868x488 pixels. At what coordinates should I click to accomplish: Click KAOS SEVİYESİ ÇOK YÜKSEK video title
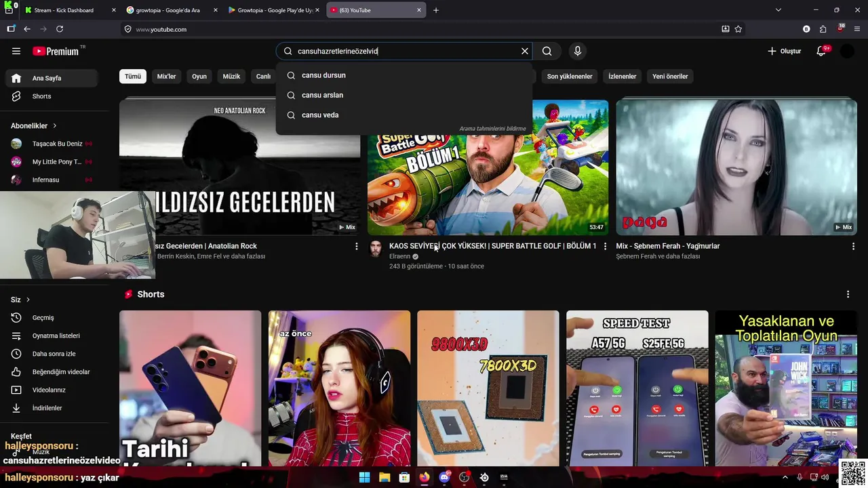pyautogui.click(x=493, y=246)
